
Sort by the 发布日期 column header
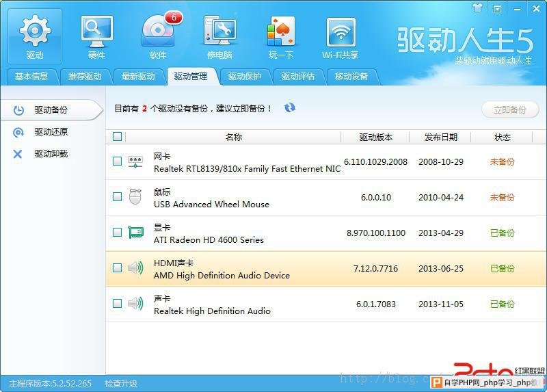[x=440, y=138]
